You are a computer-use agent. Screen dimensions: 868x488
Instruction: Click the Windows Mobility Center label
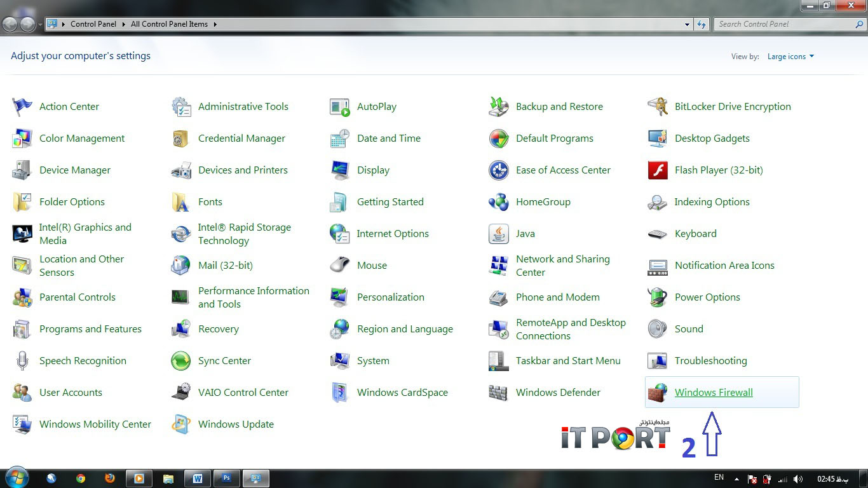click(x=95, y=424)
